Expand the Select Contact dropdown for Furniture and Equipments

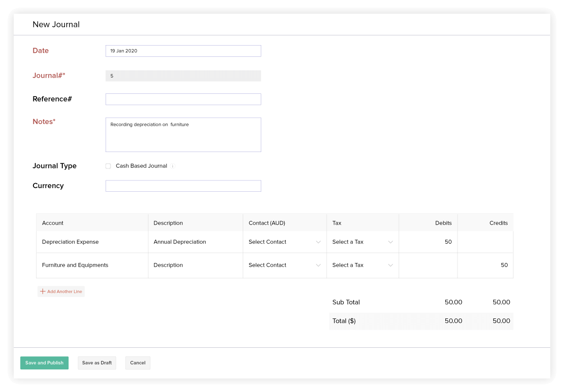[x=284, y=265]
